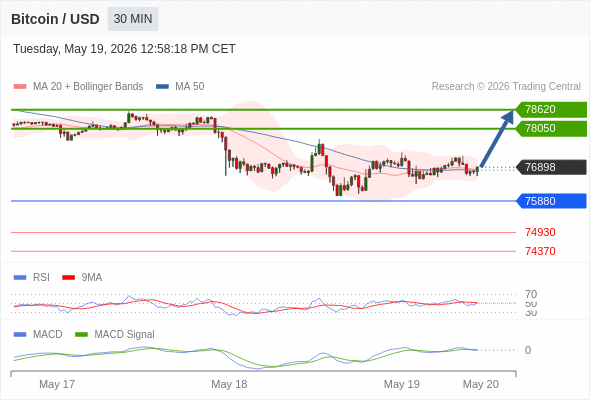The height and width of the screenshot is (400, 590).
Task: Click the MACD 0 axis value
Action: click(x=528, y=350)
